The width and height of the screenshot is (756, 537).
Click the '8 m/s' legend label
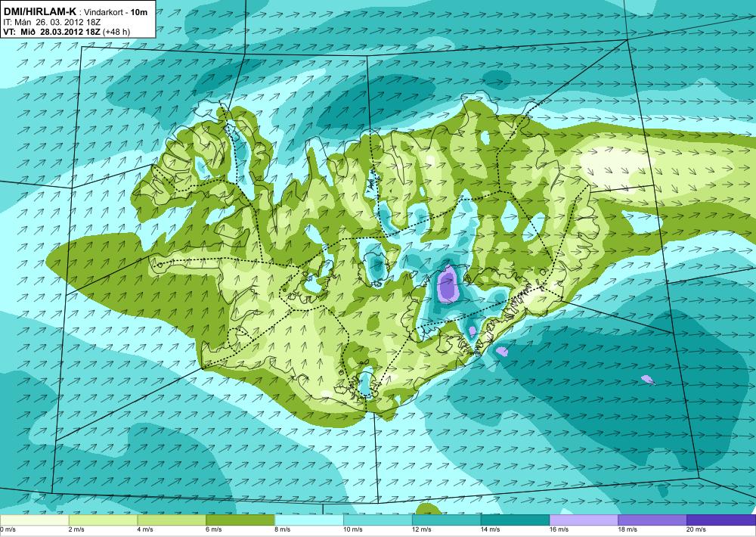click(283, 529)
